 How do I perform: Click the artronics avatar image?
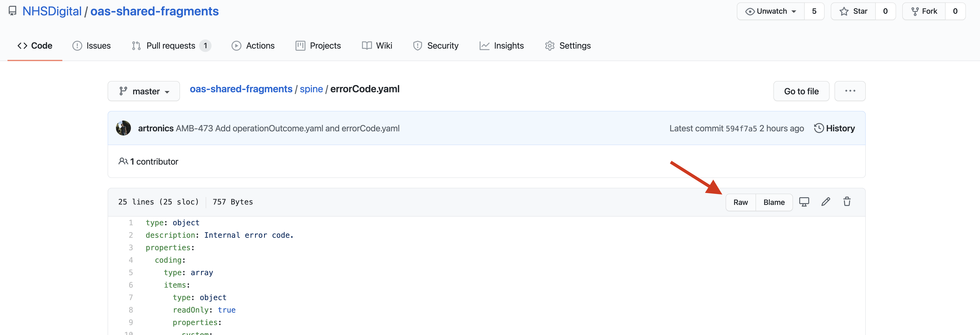coord(123,128)
